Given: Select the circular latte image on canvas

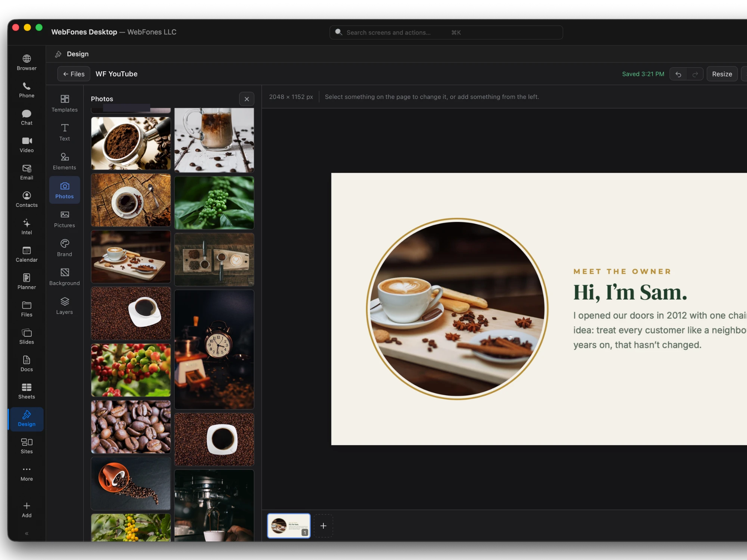Looking at the screenshot, I should (457, 309).
